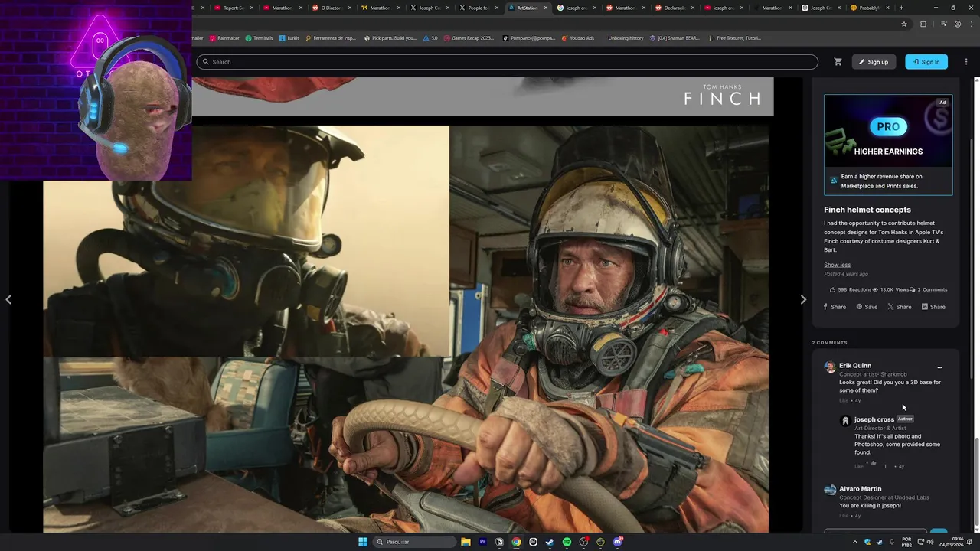Open the Chrome new tab button
The image size is (980, 551).
point(901,8)
